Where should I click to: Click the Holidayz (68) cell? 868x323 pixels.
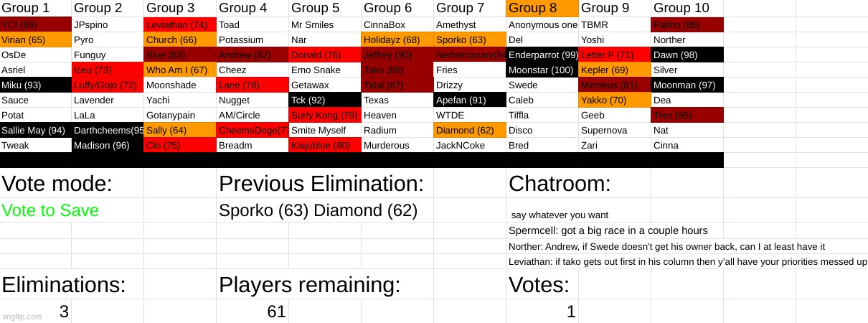click(x=397, y=40)
